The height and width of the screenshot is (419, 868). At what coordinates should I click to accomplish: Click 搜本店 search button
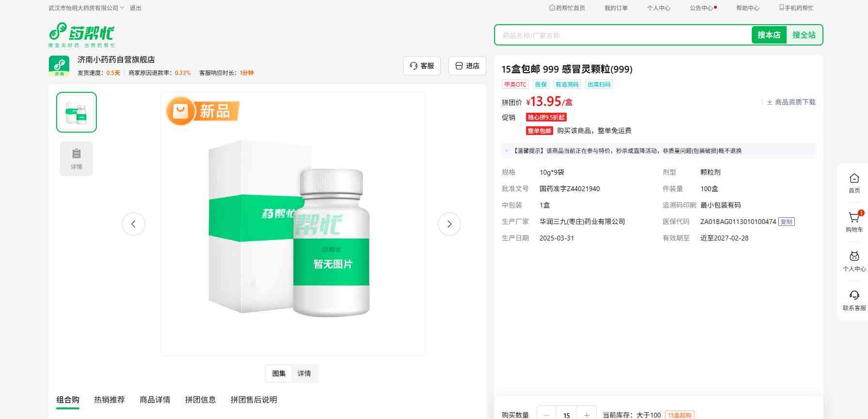[769, 35]
